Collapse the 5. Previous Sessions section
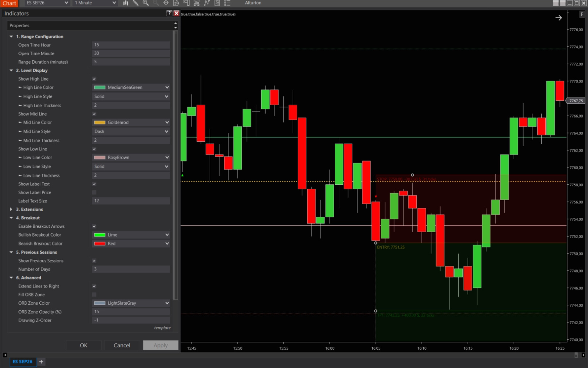This screenshot has width=588, height=368. pos(11,252)
